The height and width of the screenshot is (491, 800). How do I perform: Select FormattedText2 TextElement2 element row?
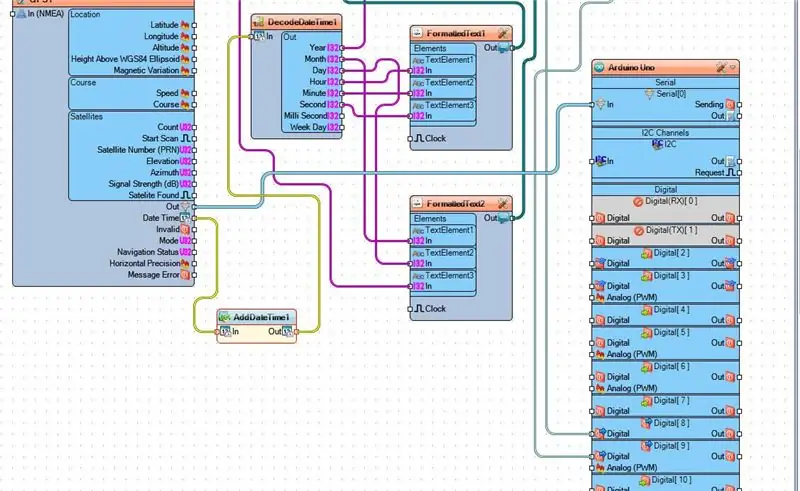(x=443, y=253)
